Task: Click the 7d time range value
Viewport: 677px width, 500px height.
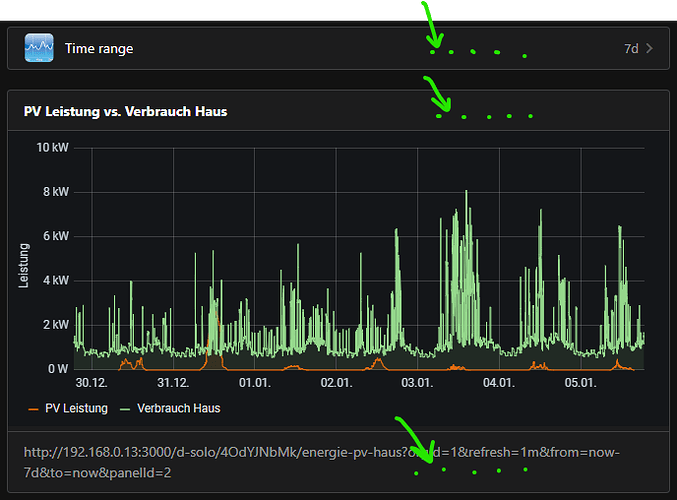Action: click(631, 48)
